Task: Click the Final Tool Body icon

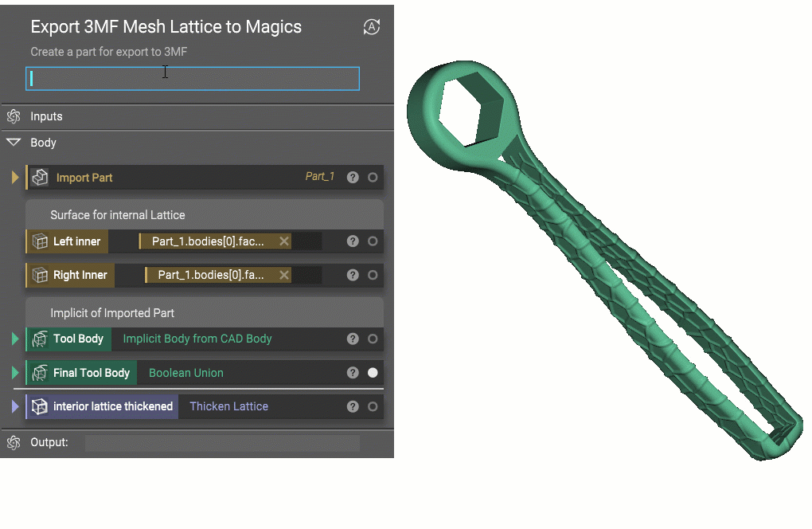Action: pos(40,373)
